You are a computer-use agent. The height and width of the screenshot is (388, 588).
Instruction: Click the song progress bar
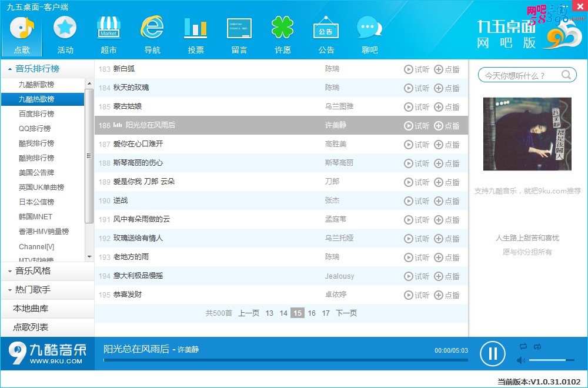(x=286, y=360)
